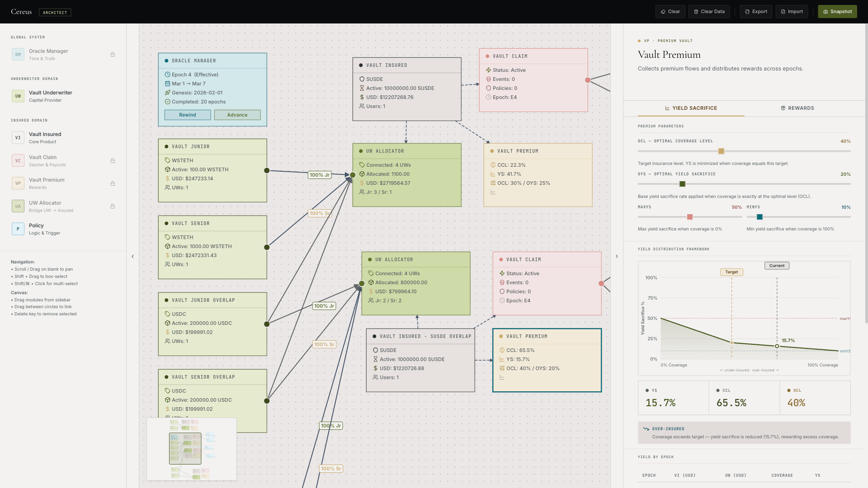Click tag icon beside WSTETH in Vault Junior
The height and width of the screenshot is (488, 868).
point(167,160)
